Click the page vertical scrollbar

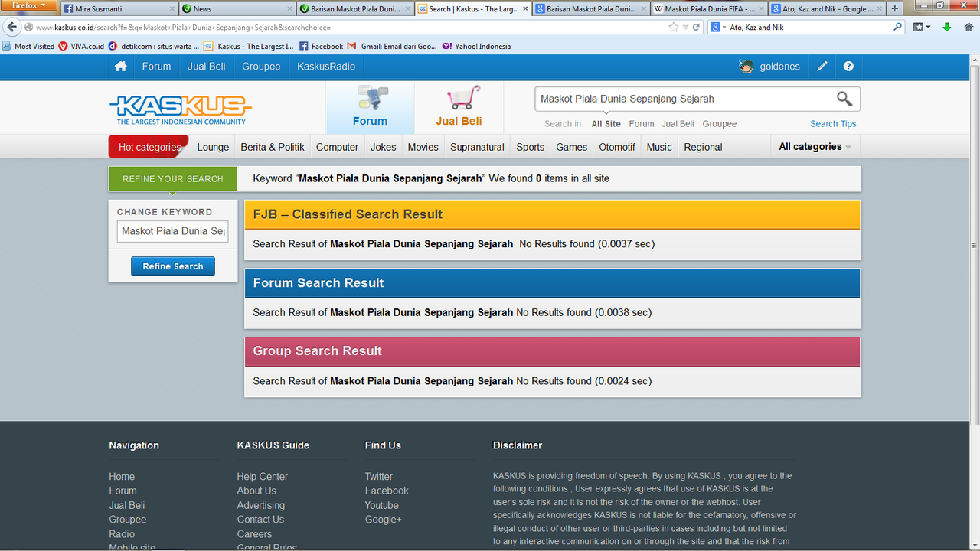pyautogui.click(x=975, y=245)
